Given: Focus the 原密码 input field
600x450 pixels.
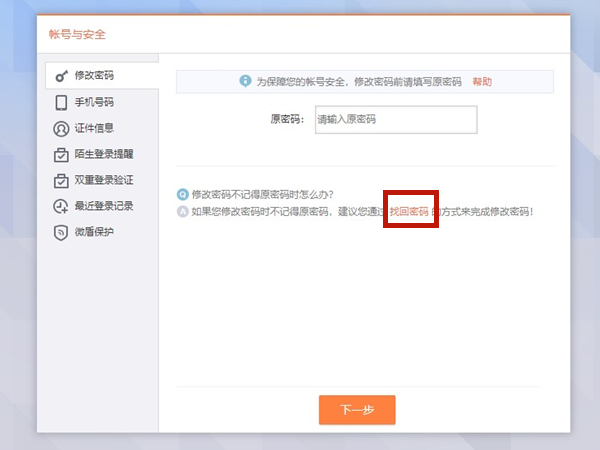Looking at the screenshot, I should pos(395,120).
